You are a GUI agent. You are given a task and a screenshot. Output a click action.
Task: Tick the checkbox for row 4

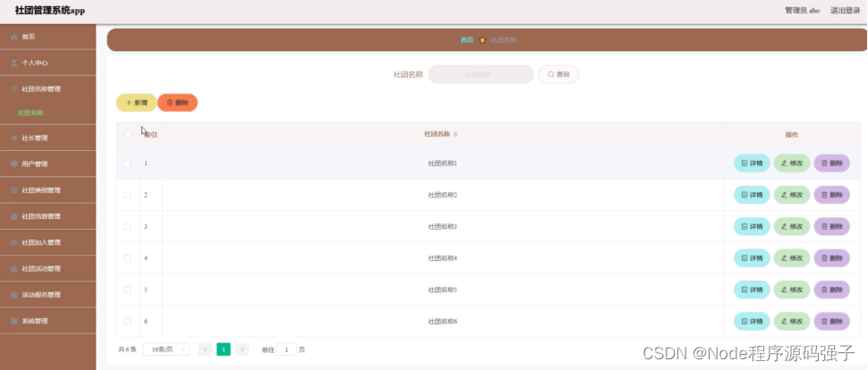(x=127, y=257)
